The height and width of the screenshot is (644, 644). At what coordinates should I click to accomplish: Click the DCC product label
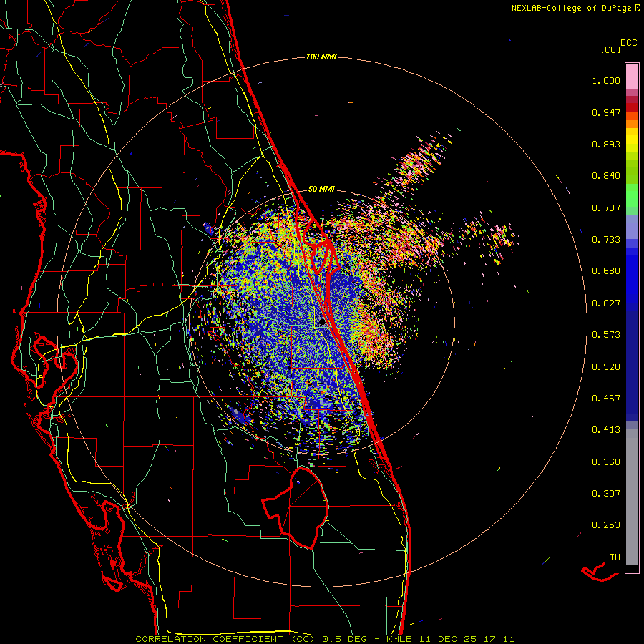[628, 43]
